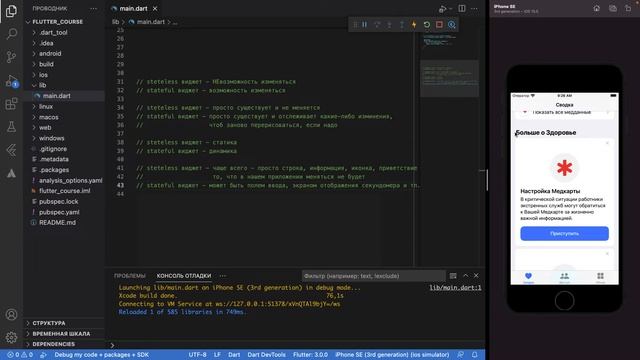
Task: Expand the android folder
Action: (x=50, y=53)
